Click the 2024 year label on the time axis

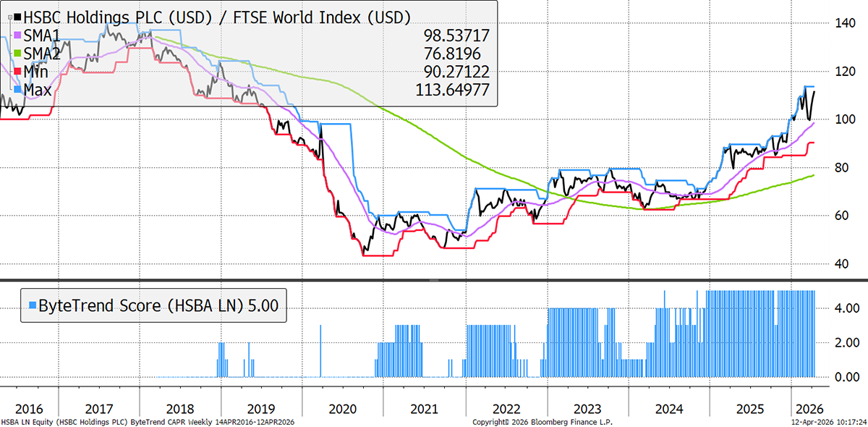coord(668,407)
